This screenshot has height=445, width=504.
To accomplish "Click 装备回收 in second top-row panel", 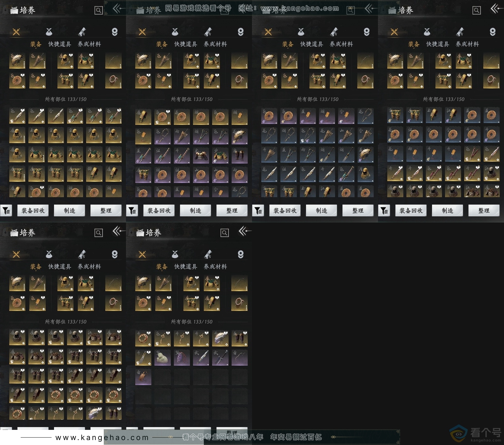I will pos(159,210).
